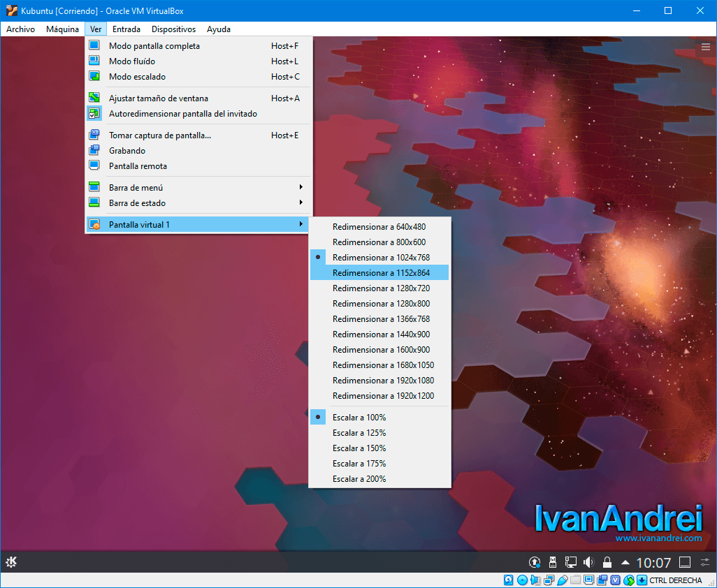Select Redimensionar a 1024x768
Image resolution: width=717 pixels, height=588 pixels.
pos(379,258)
